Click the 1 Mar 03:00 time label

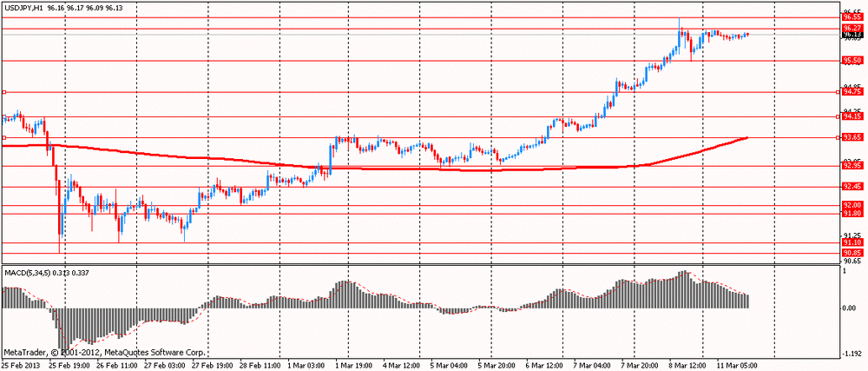pos(306,366)
